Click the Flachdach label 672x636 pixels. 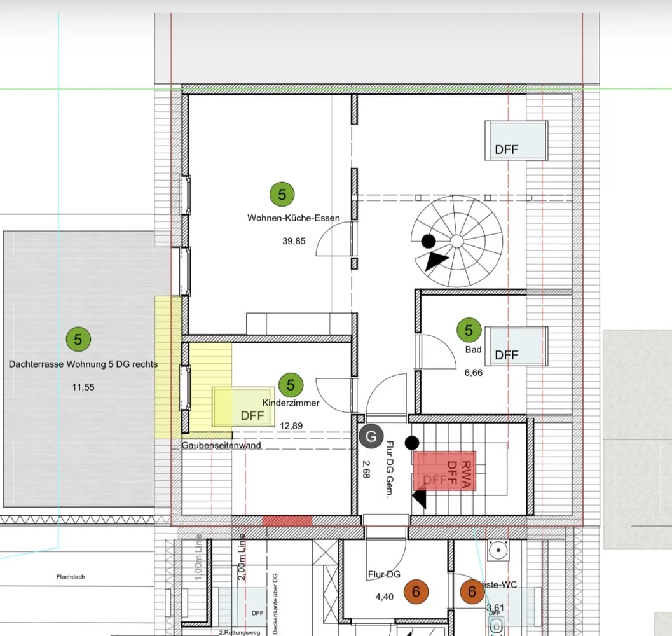pyautogui.click(x=71, y=577)
